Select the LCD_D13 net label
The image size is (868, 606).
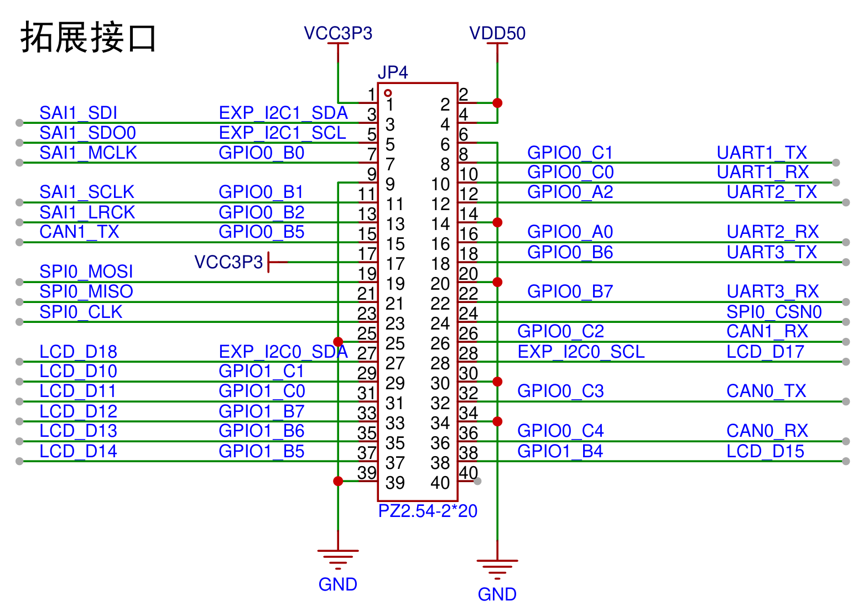78,431
